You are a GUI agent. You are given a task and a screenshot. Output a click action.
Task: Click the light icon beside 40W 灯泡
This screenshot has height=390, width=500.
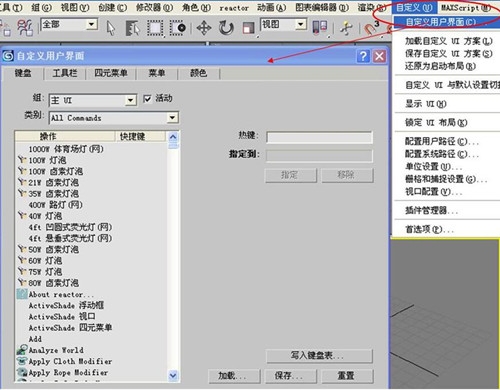point(22,216)
